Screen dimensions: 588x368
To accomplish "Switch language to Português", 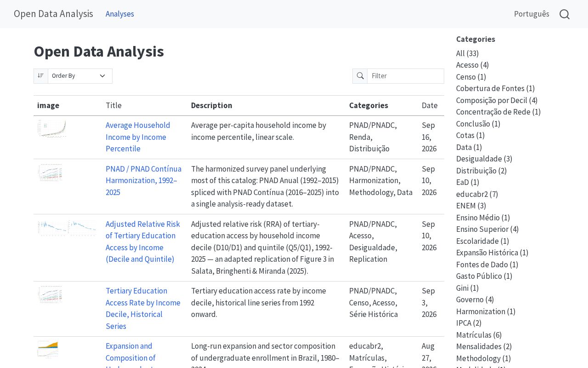I will click(x=531, y=14).
